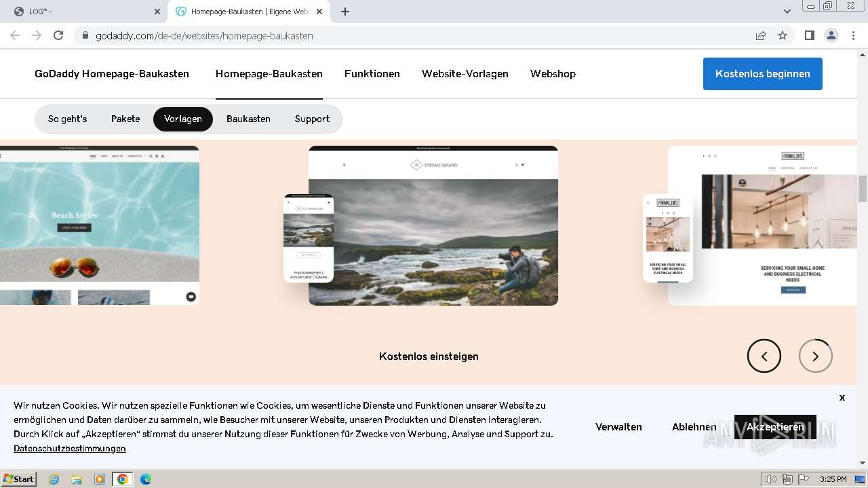This screenshot has height=488, width=868.
Task: Click Kostenlos einsteigen link
Action: pyautogui.click(x=429, y=357)
